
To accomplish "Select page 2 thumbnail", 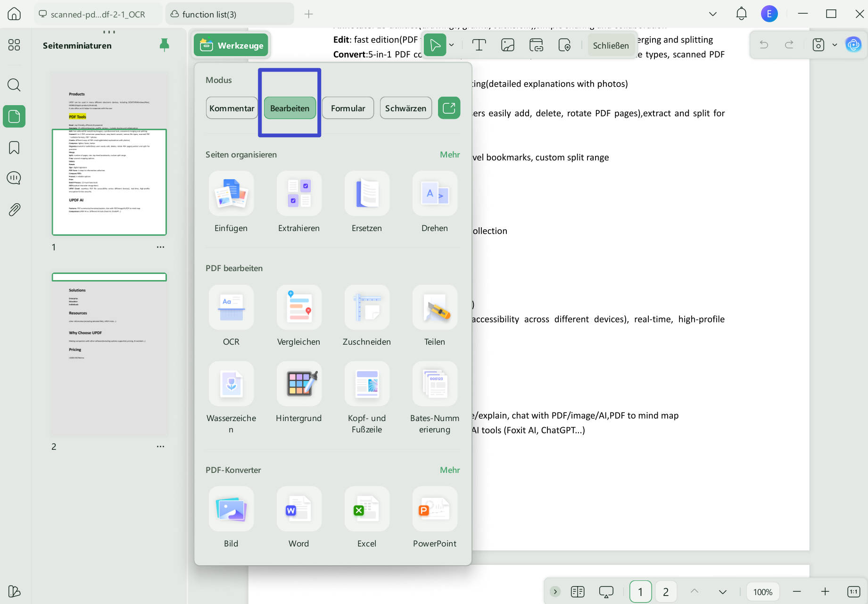I will click(x=109, y=354).
